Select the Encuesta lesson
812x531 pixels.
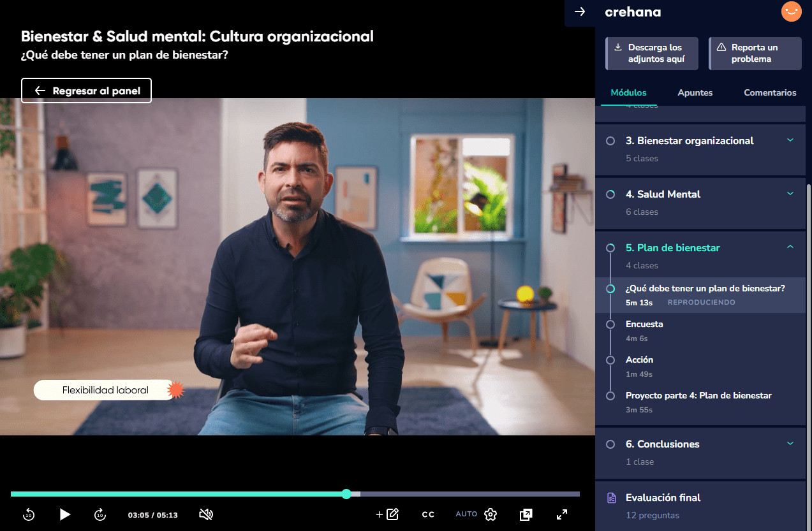point(644,324)
